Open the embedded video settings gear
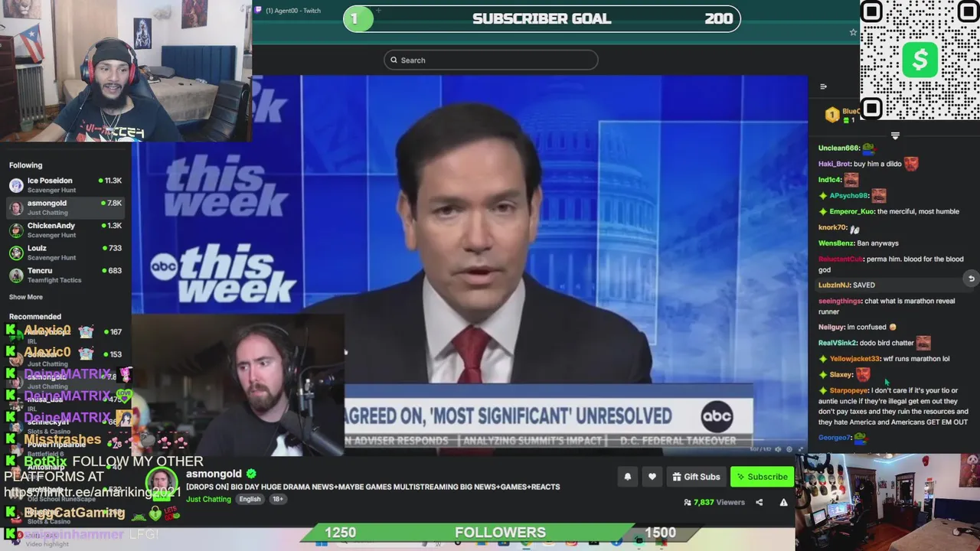 [x=789, y=449]
